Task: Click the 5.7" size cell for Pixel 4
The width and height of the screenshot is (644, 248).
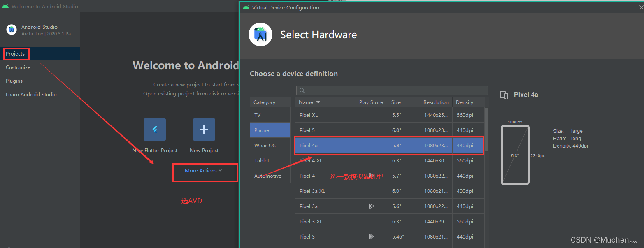Action: (404, 176)
